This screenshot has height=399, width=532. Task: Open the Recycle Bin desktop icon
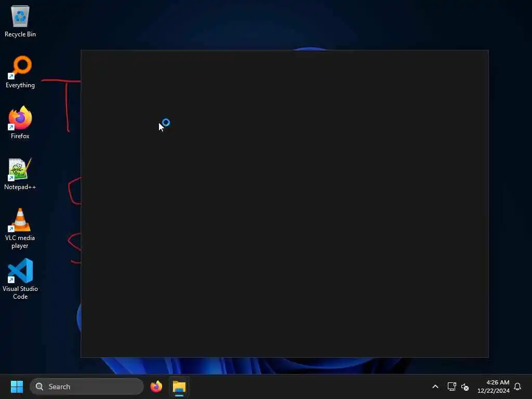pos(20,21)
